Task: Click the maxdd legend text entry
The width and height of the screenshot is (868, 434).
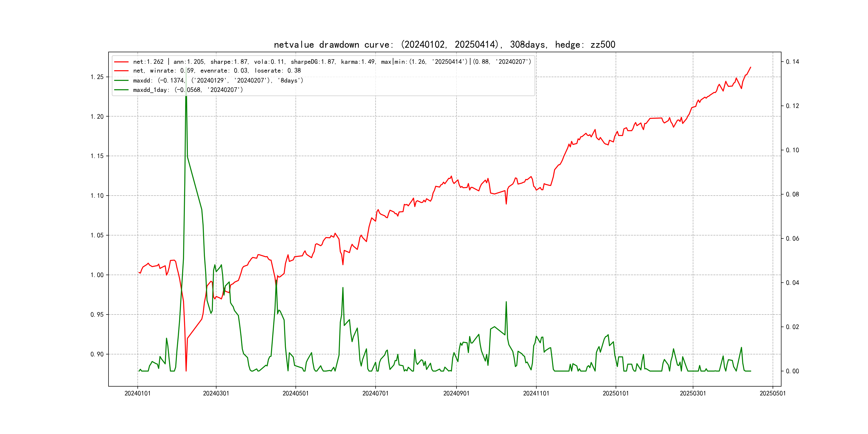Action: [x=218, y=81]
